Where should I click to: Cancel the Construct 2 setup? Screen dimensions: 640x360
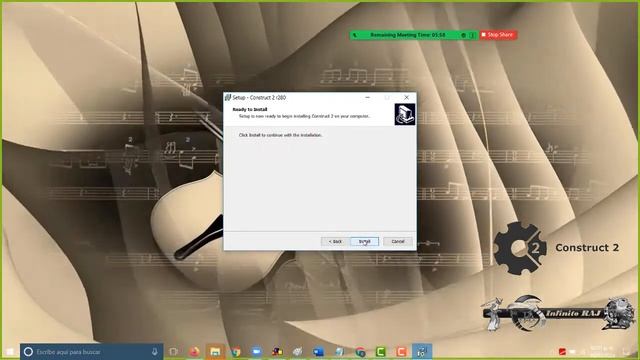tap(398, 242)
